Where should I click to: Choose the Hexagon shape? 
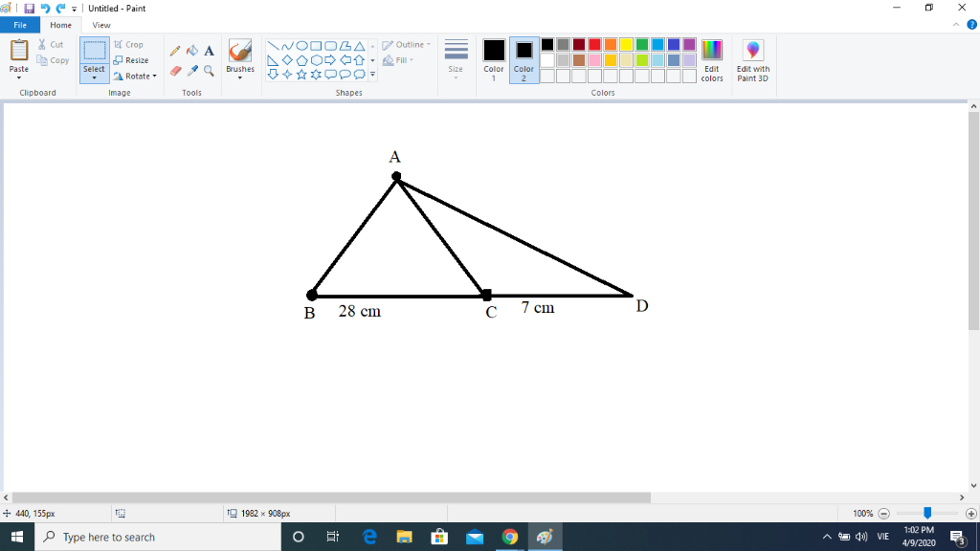(316, 60)
